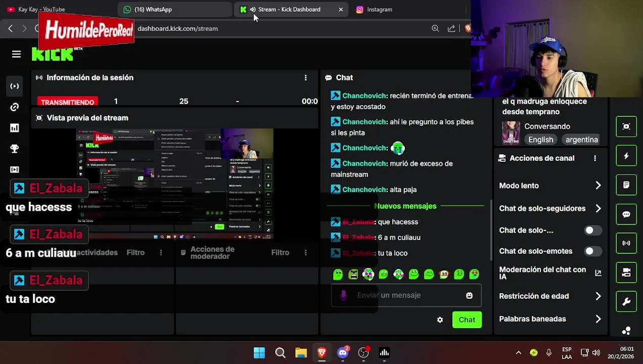Open the chain link icon in sidebar
This screenshot has width=643, height=364.
click(x=15, y=107)
